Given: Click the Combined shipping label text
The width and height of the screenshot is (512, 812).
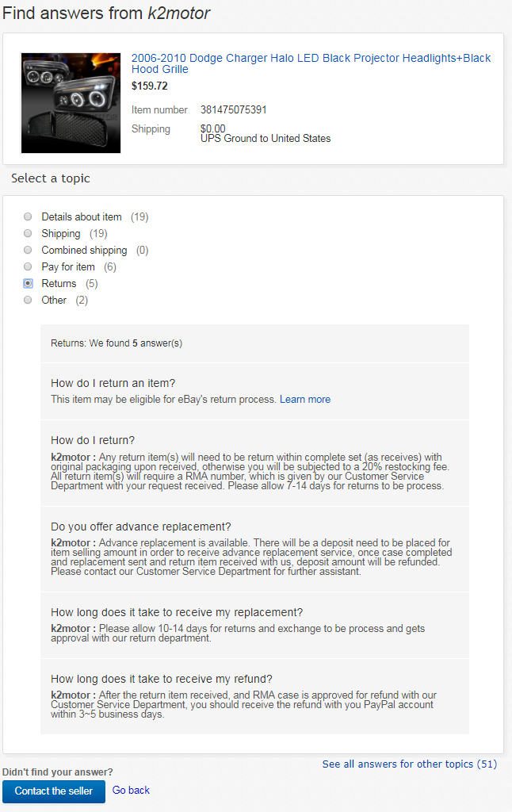Looking at the screenshot, I should coord(84,250).
